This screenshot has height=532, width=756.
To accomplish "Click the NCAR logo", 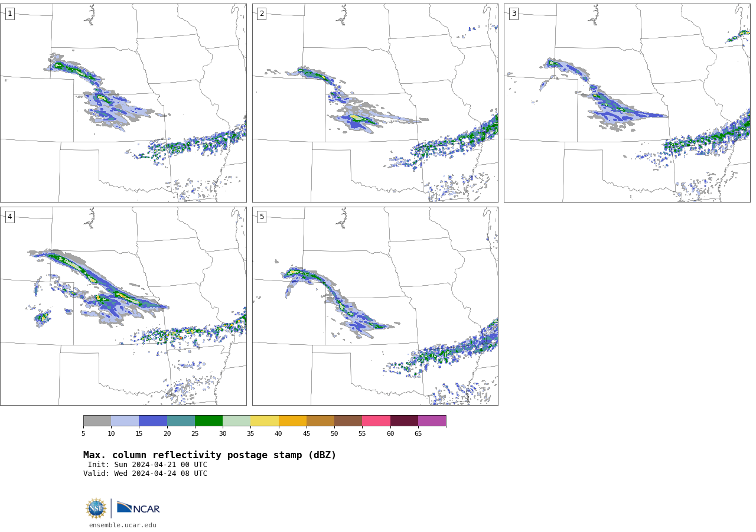I will [x=138, y=508].
